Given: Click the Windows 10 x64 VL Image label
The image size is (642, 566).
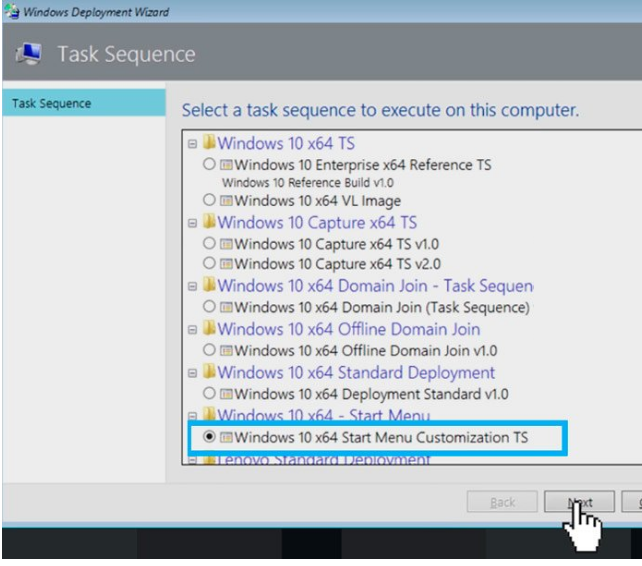Looking at the screenshot, I should [317, 201].
